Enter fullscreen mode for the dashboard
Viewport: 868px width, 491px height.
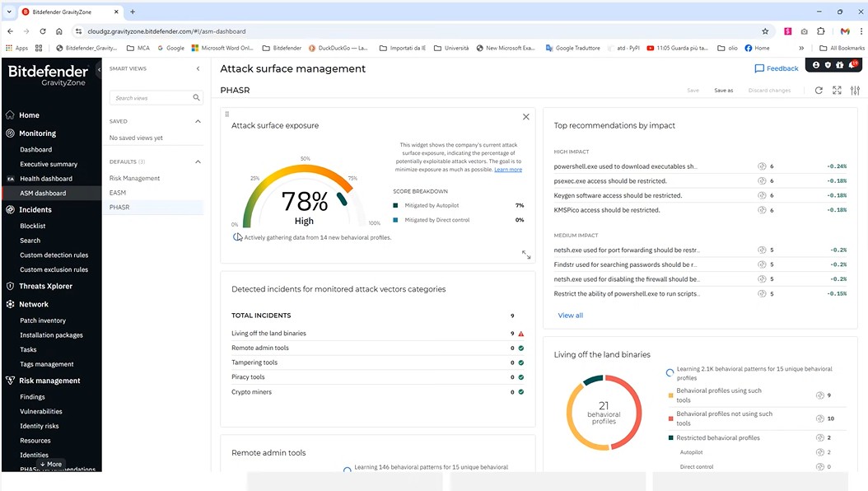point(837,91)
